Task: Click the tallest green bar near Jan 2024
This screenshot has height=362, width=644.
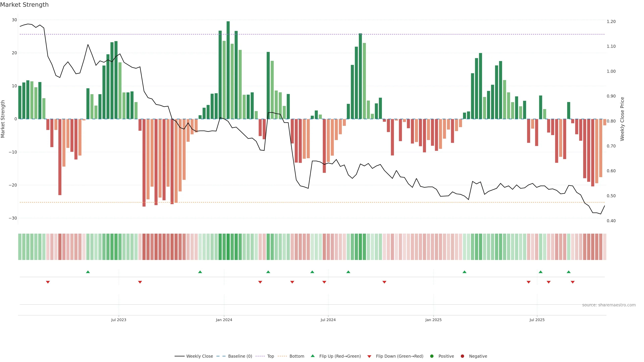Action: (228, 70)
